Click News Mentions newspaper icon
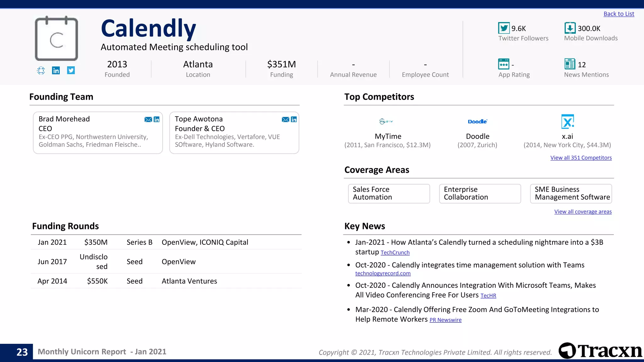This screenshot has height=362, width=644. 570,64
